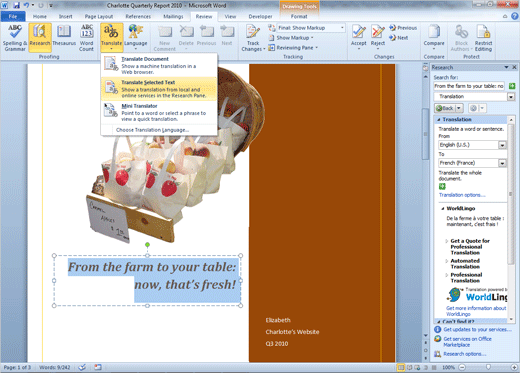Screen dimensions: 520x373
Task: Open the Translation options link
Action: [462, 195]
